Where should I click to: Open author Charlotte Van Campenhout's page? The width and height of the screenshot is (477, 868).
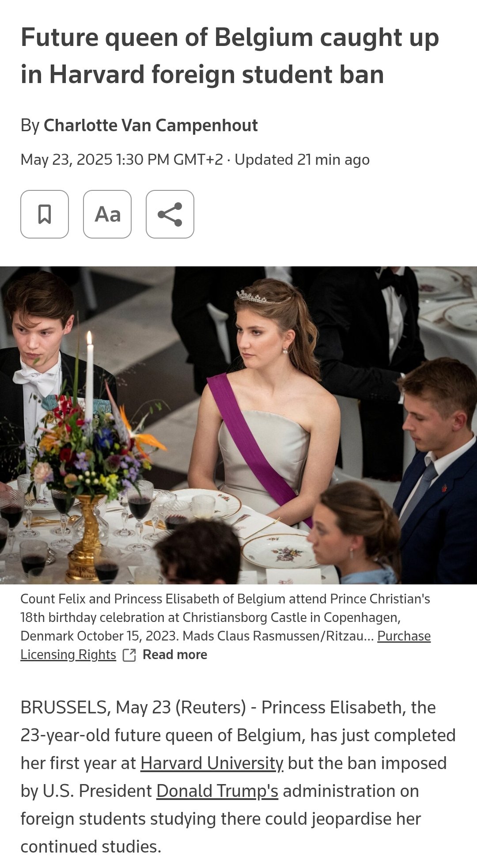point(151,125)
